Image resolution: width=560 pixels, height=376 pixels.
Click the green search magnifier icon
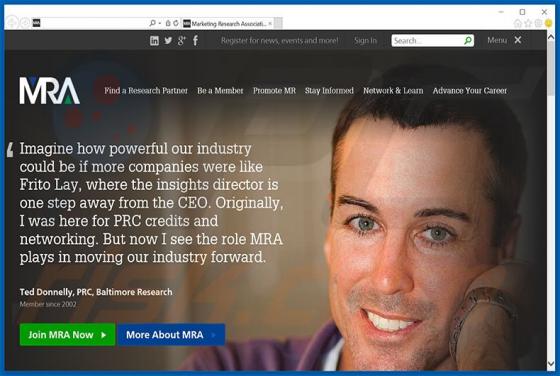[468, 41]
